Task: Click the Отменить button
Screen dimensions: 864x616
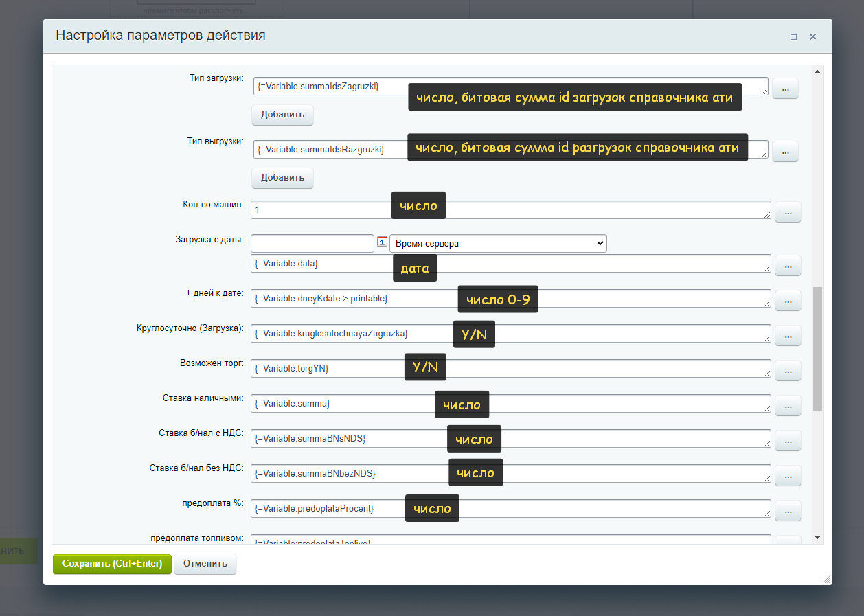Action: [x=205, y=564]
